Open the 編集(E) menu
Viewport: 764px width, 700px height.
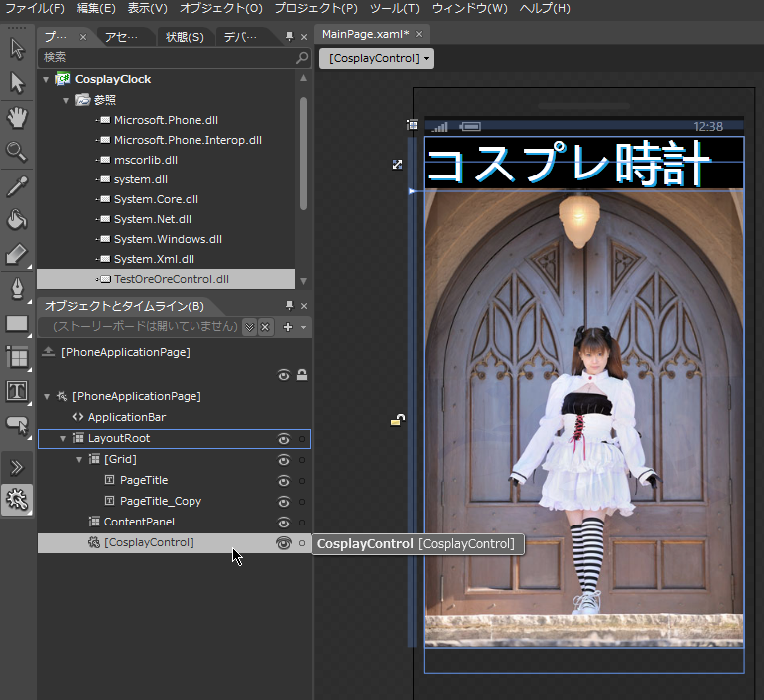pos(96,8)
